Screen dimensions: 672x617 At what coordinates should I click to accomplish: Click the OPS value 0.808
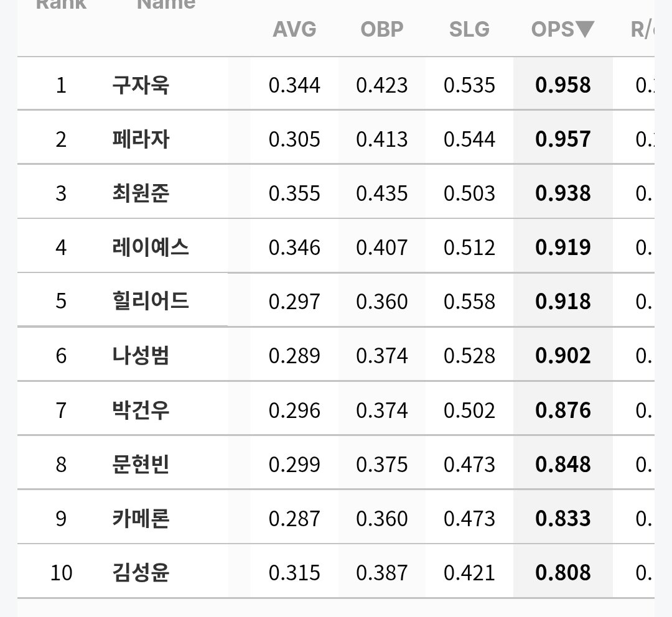(x=562, y=572)
